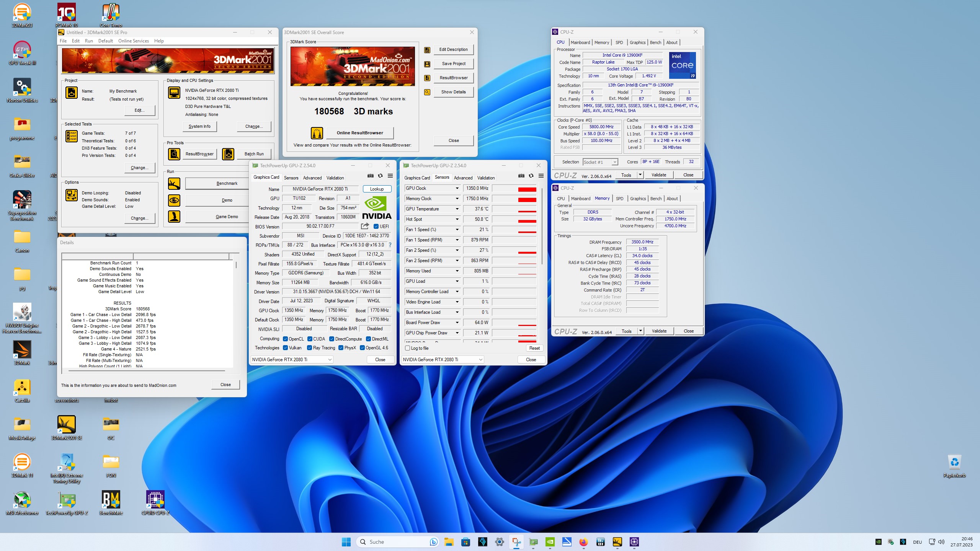
Task: Open the Run menu in 3DMark2001
Action: pos(89,41)
